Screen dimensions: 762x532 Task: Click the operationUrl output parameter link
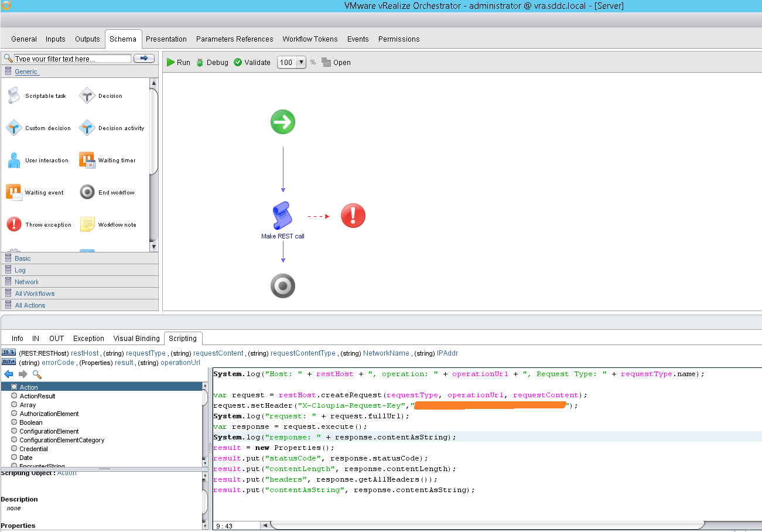[x=180, y=363]
